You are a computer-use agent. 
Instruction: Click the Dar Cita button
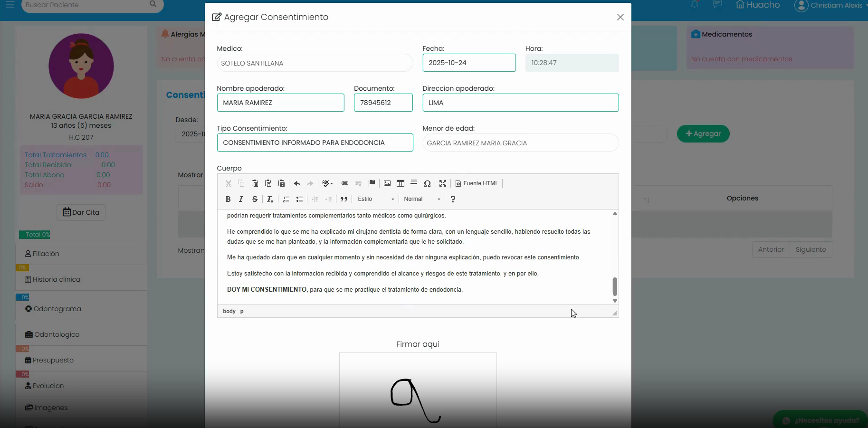click(81, 212)
